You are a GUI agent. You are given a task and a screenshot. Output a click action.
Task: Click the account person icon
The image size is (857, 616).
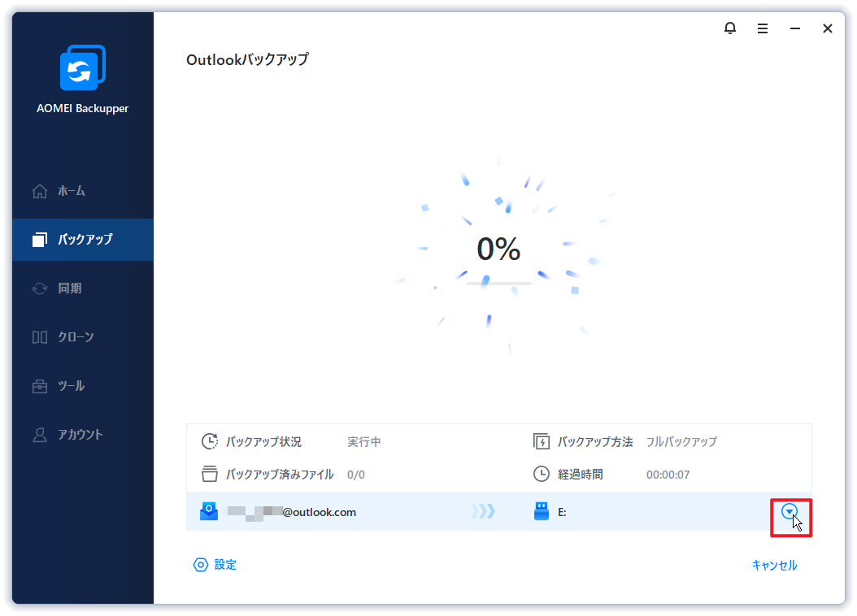pyautogui.click(x=40, y=435)
